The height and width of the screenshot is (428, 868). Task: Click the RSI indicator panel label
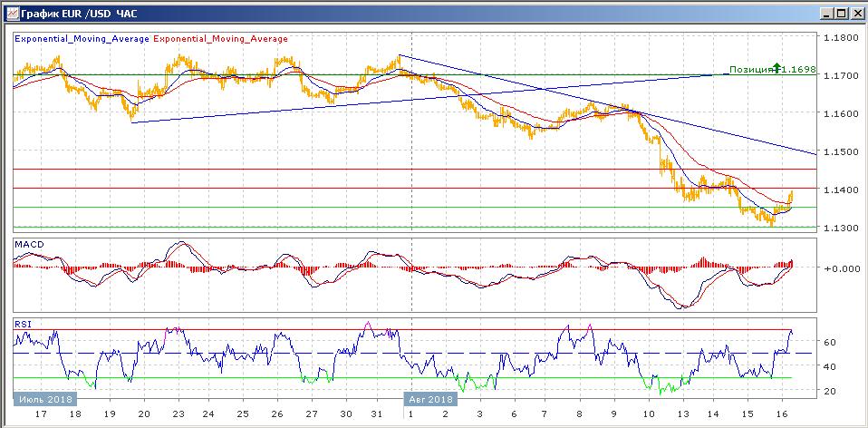pyautogui.click(x=23, y=321)
